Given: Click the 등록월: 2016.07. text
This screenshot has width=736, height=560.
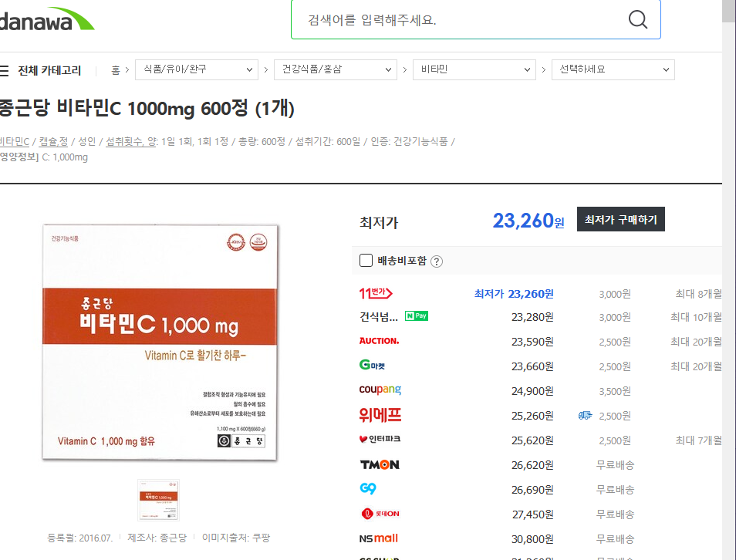Looking at the screenshot, I should click(x=79, y=538).
